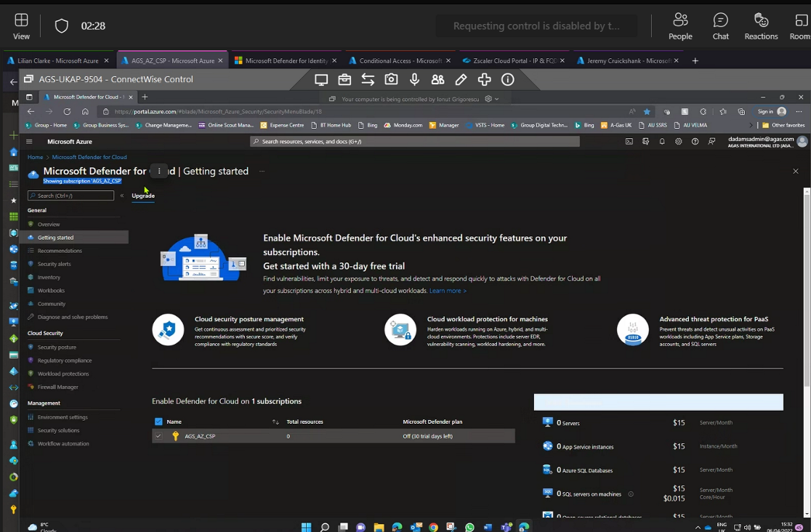811x532 pixels.
Task: Open the Azure portal hamburger menu
Action: [x=30, y=142]
